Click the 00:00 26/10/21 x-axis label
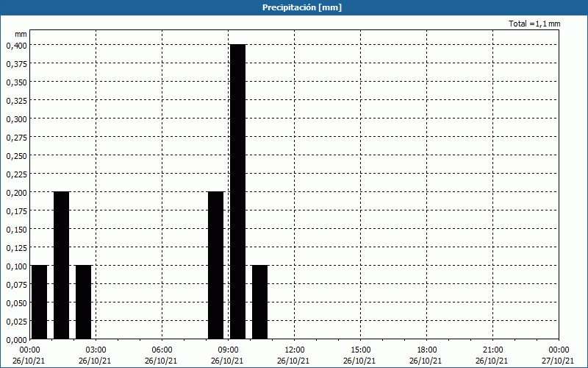 tap(29, 355)
